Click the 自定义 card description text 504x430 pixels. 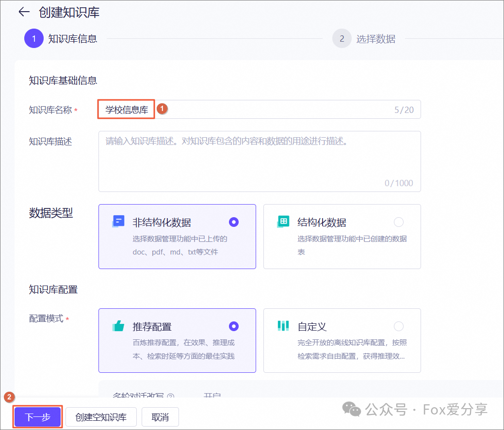(352, 350)
